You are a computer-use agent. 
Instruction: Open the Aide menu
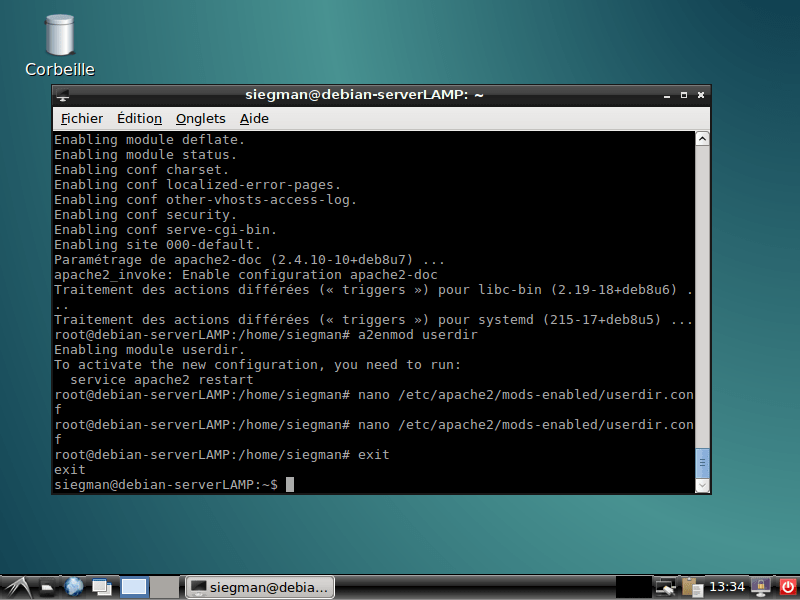pyautogui.click(x=254, y=118)
